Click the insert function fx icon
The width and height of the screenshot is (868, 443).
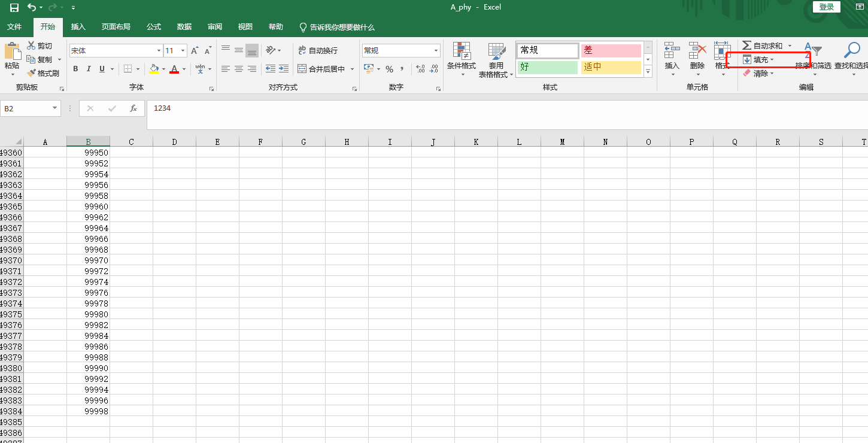coord(133,108)
